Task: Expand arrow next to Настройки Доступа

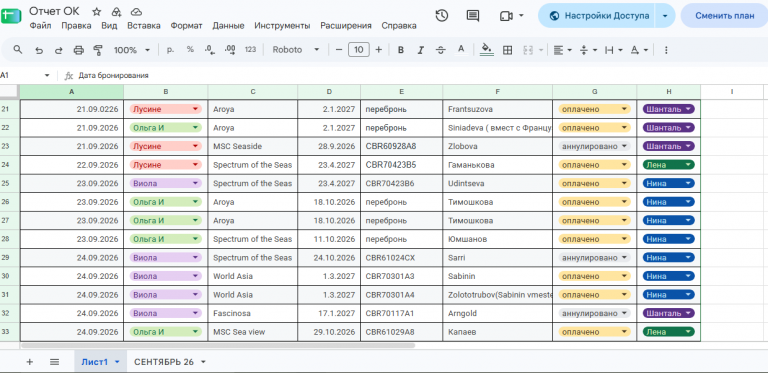Action: click(665, 16)
